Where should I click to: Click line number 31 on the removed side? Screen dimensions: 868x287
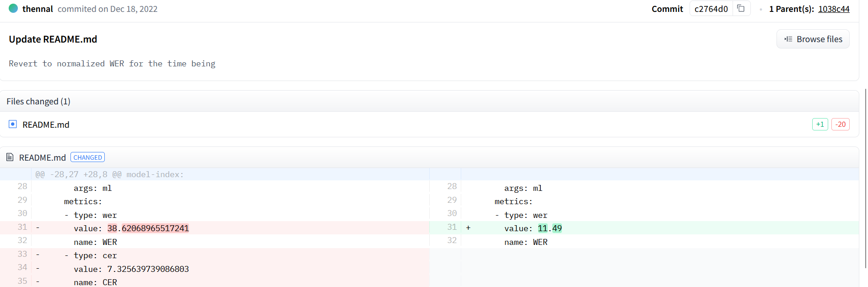(22, 227)
